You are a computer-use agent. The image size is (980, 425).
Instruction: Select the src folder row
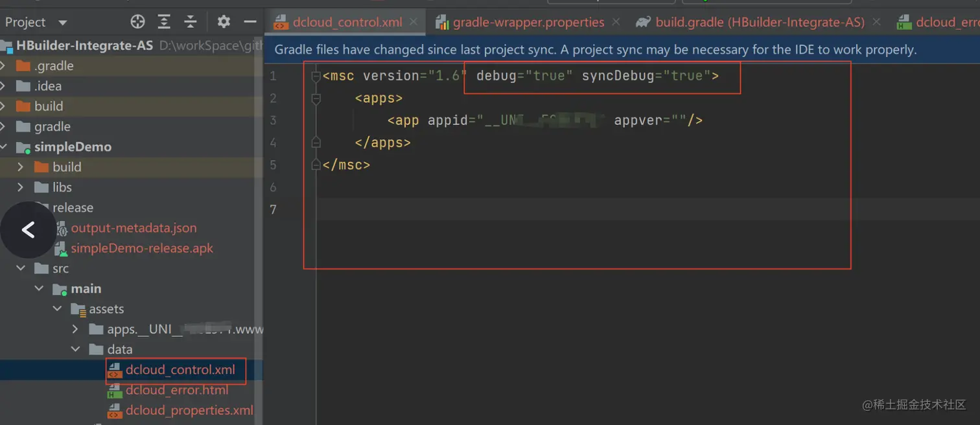pos(131,268)
